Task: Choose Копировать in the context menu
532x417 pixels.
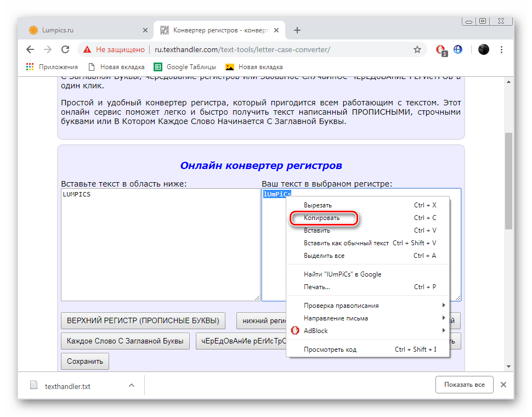Action: [x=368, y=217]
